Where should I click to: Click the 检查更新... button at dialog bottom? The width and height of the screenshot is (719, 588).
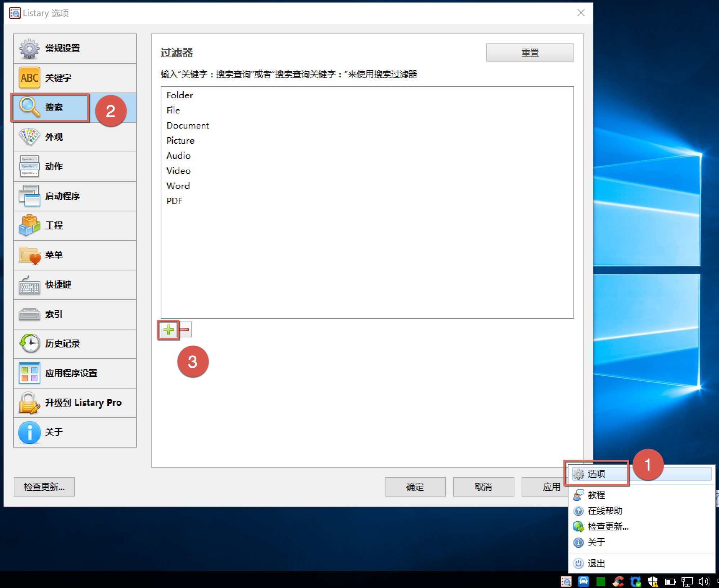click(44, 487)
